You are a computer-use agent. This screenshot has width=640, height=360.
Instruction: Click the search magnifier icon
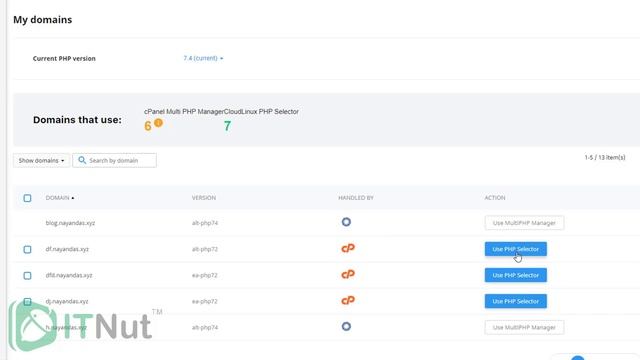click(x=82, y=160)
